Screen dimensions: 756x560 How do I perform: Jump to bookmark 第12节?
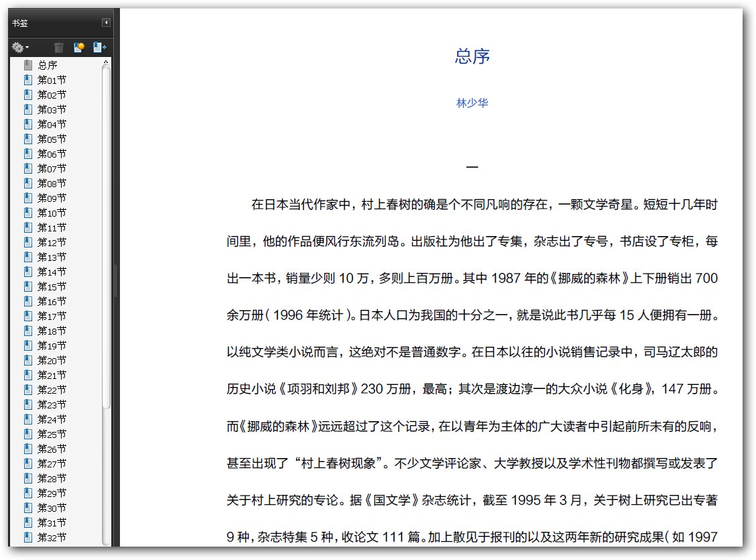[52, 242]
